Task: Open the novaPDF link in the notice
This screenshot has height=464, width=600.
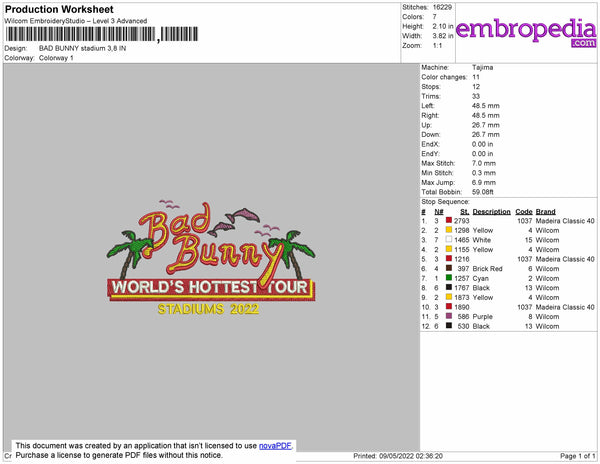Action: [x=275, y=446]
